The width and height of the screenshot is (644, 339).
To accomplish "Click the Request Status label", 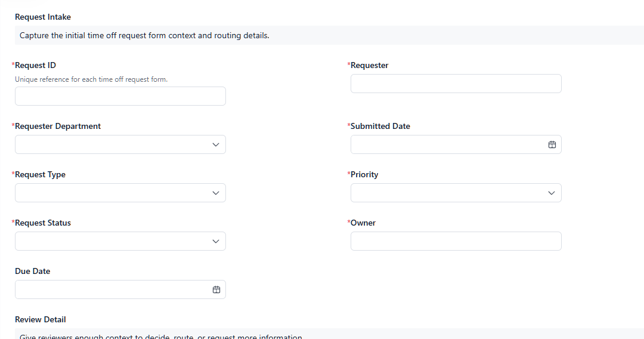I will coord(43,223).
